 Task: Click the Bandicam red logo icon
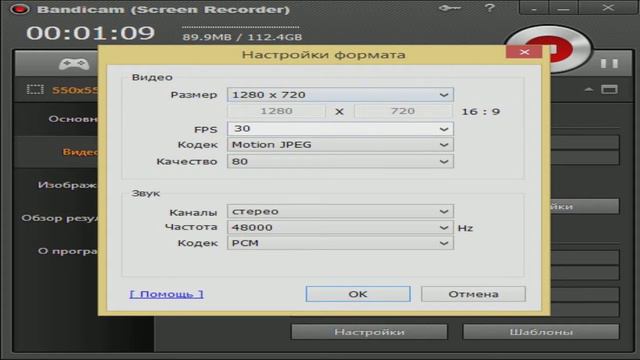[x=20, y=9]
